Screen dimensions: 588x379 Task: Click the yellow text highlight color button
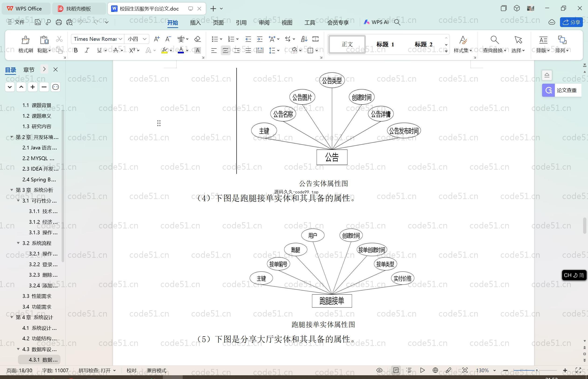click(164, 50)
